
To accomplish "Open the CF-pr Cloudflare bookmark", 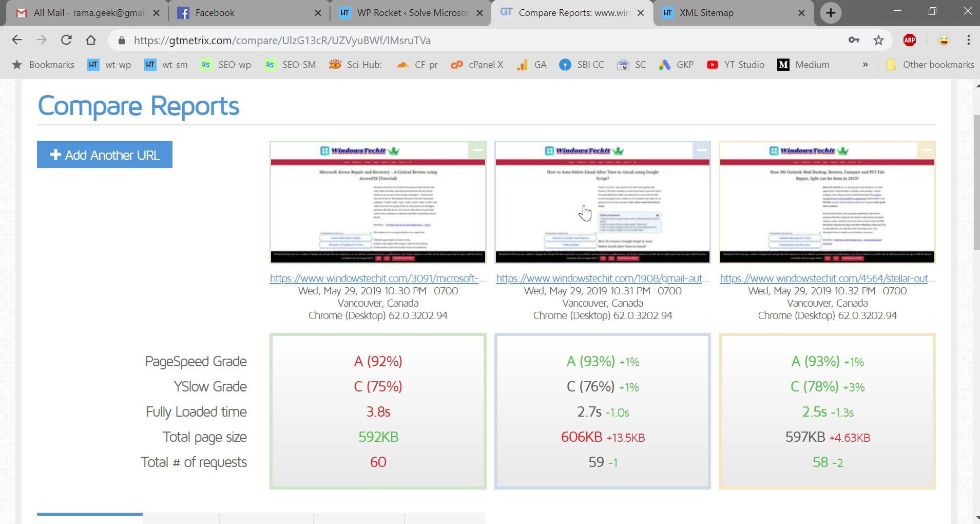I will (417, 65).
